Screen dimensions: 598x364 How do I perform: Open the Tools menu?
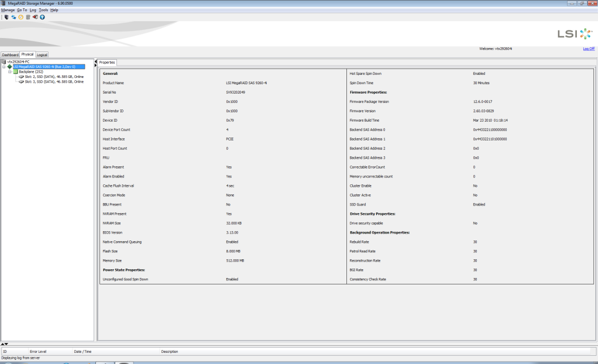click(43, 11)
